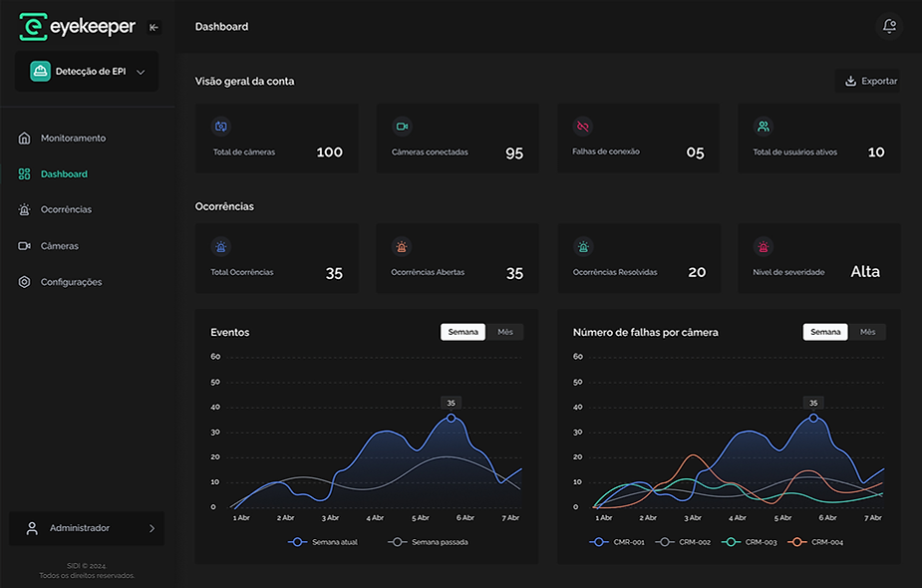The width and height of the screenshot is (922, 588).
Task: Click the Total de usuários ativos icon
Action: tap(764, 127)
